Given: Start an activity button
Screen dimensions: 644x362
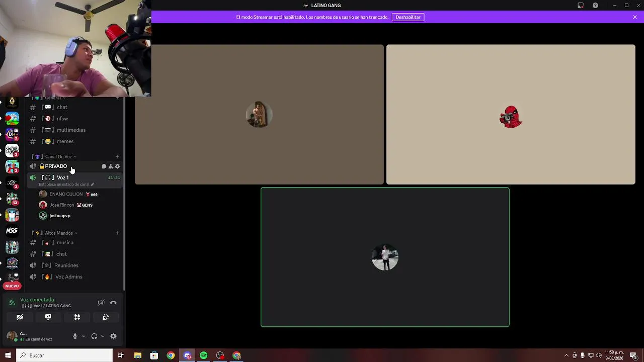Looking at the screenshot, I should (x=77, y=317).
